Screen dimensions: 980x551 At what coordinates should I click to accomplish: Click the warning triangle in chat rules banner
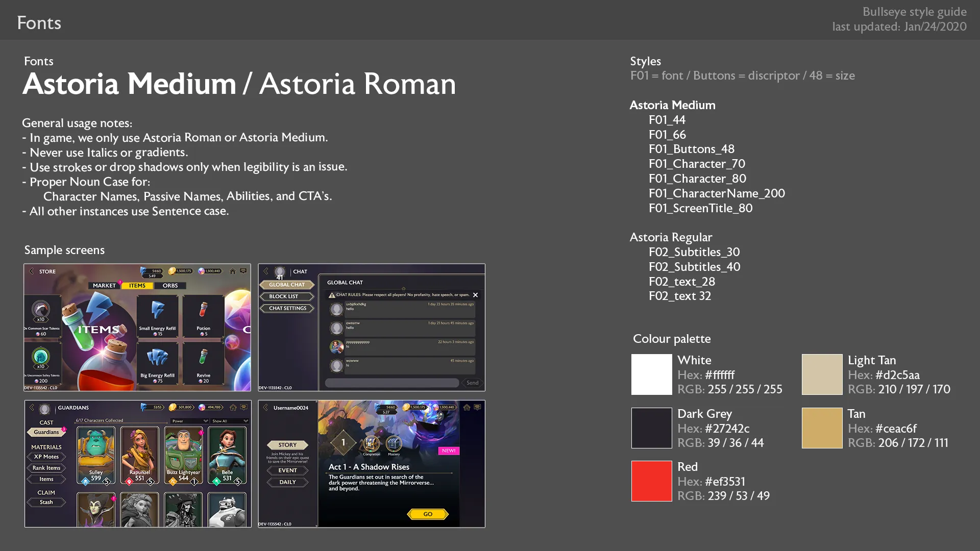click(x=332, y=295)
